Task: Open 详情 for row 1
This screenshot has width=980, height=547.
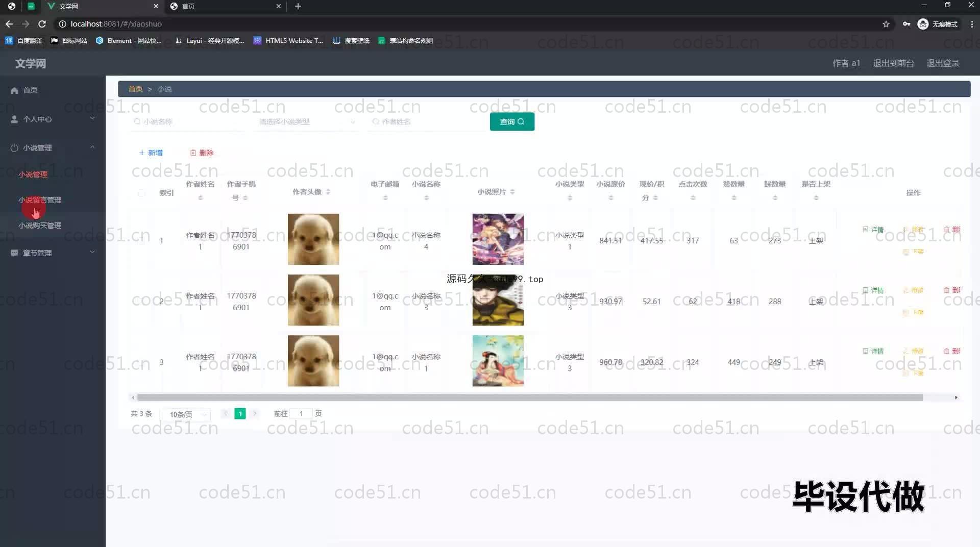Action: pyautogui.click(x=873, y=230)
